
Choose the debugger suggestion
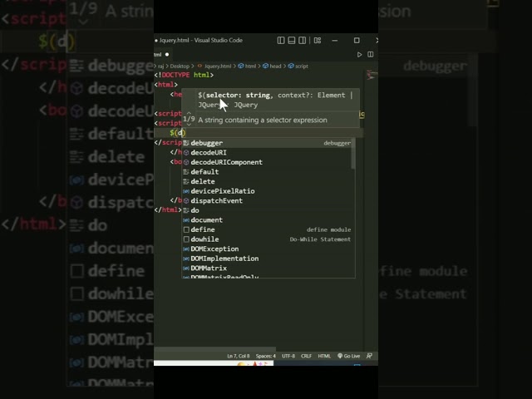tap(267, 143)
